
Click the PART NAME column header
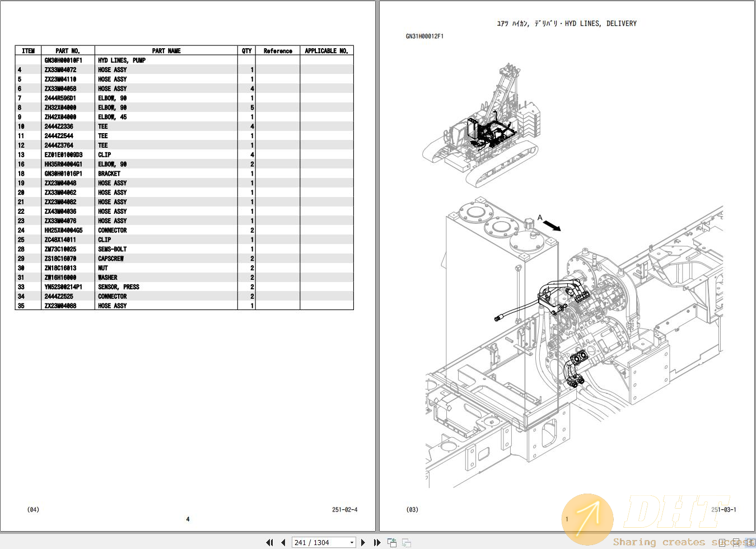point(166,51)
